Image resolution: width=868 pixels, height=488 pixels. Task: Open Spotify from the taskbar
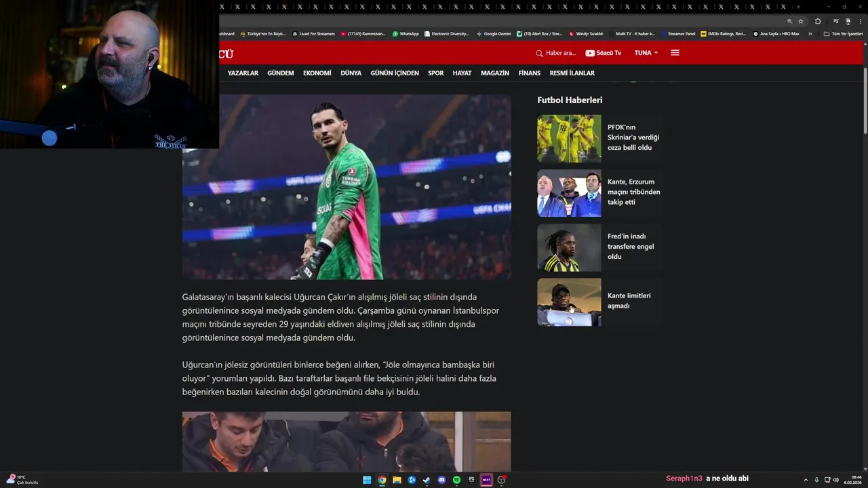click(x=456, y=480)
